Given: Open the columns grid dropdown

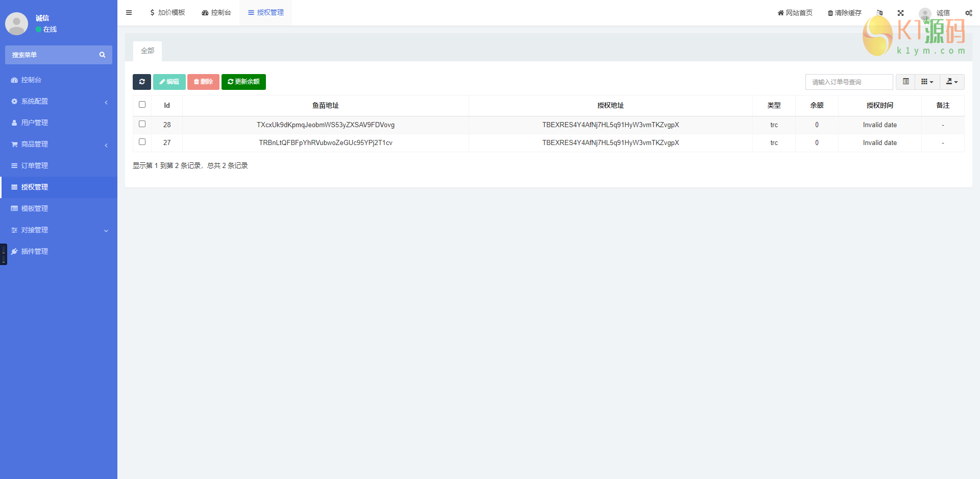Looking at the screenshot, I should pyautogui.click(x=927, y=82).
